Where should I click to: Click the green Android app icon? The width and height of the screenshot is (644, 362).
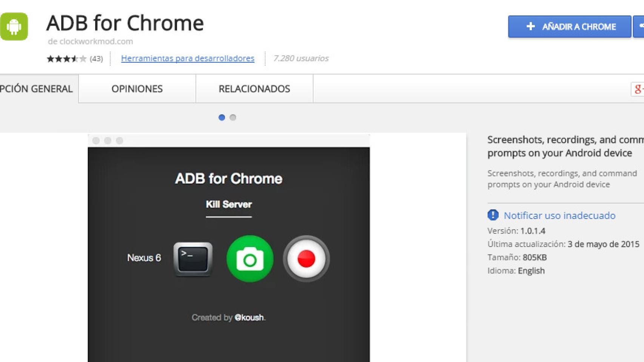tap(14, 26)
